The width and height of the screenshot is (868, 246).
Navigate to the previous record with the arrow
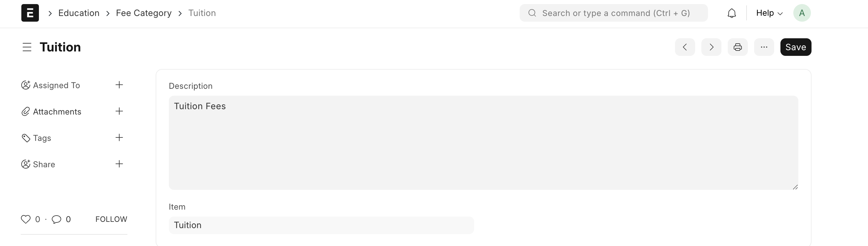coord(685,47)
